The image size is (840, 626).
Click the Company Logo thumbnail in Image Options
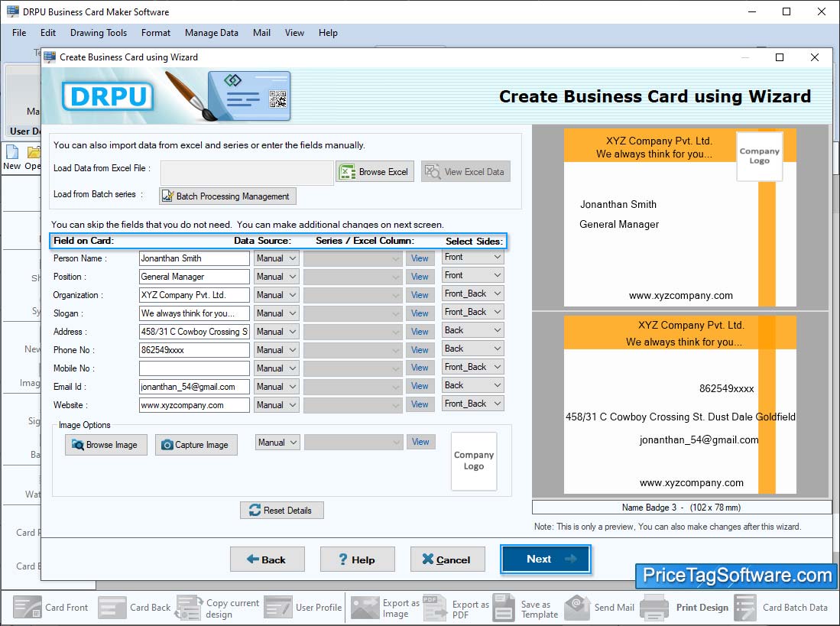click(x=474, y=461)
